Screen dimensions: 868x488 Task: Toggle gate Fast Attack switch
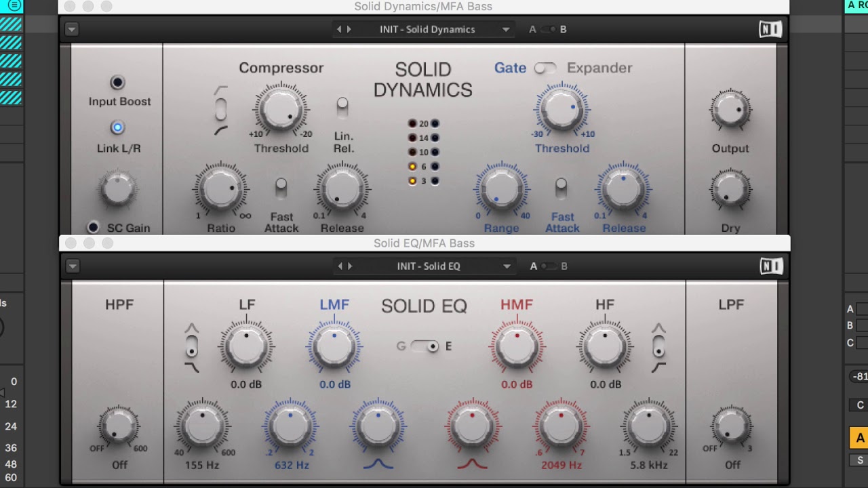click(561, 189)
